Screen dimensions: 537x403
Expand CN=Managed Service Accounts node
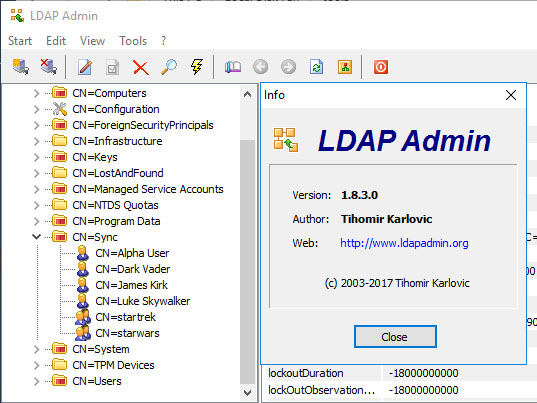37,189
